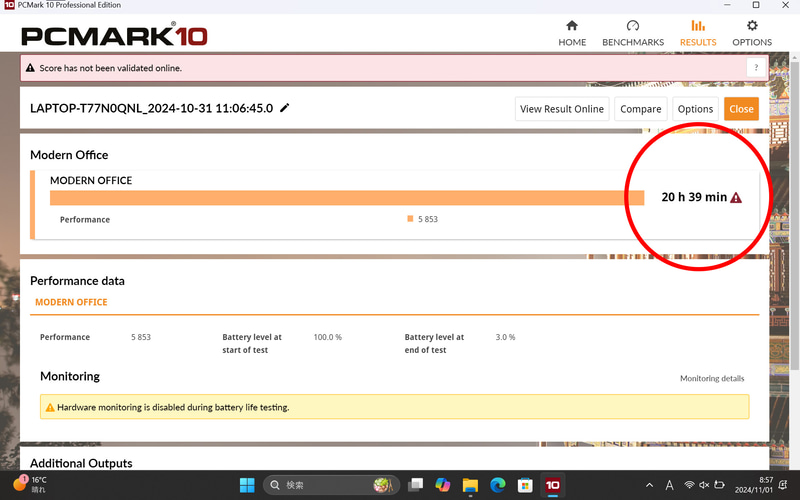Click the Compare button

[x=640, y=109]
